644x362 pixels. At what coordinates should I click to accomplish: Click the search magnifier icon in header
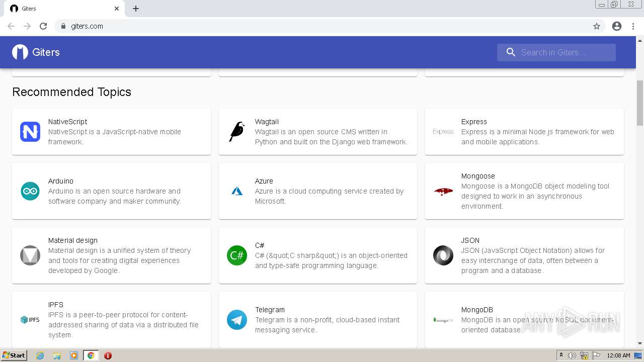click(x=511, y=52)
